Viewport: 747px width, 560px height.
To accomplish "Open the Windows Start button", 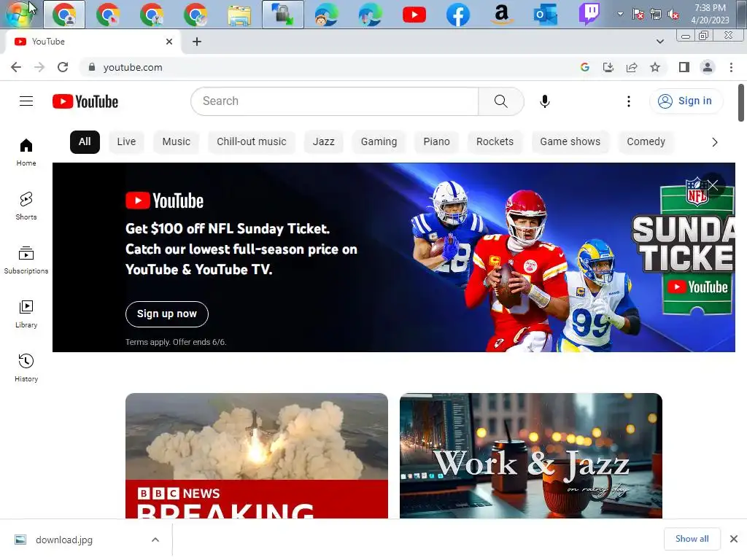I will coord(20,14).
